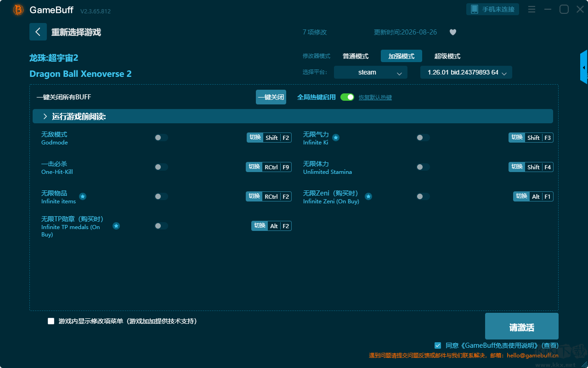The image size is (588, 368).
Task: Click the star badge next to Infinite Zeni
Action: pos(368,196)
